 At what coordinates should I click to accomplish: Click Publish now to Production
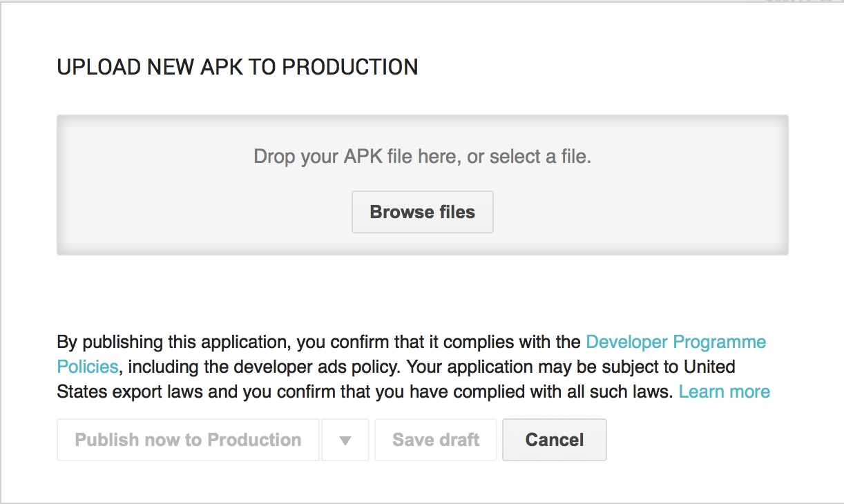[188, 440]
